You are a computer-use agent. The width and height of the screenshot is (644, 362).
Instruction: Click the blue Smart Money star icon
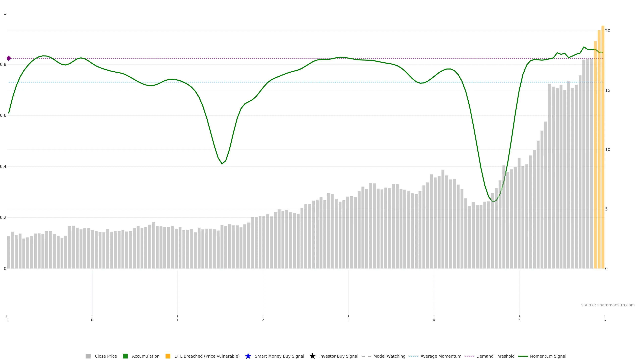tap(248, 356)
